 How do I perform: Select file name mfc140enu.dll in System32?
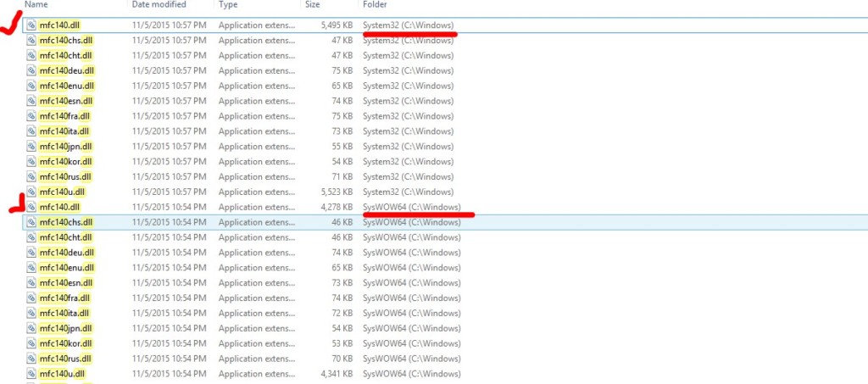[67, 86]
